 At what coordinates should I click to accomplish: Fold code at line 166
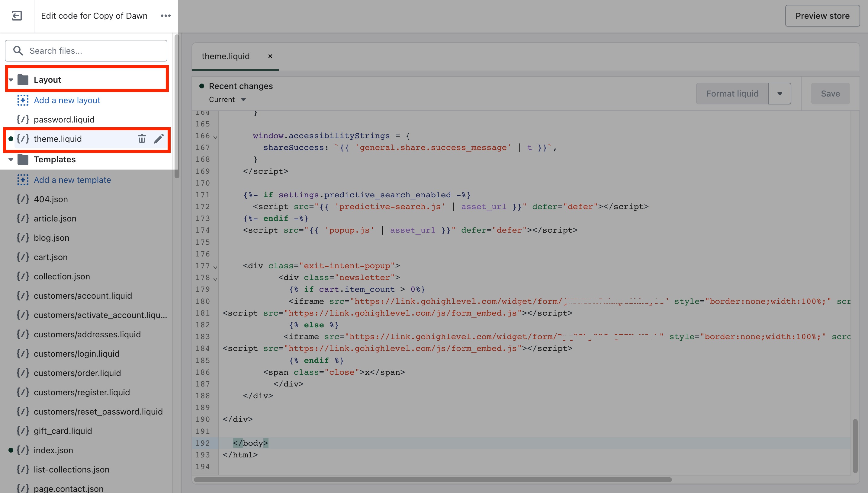pyautogui.click(x=215, y=137)
